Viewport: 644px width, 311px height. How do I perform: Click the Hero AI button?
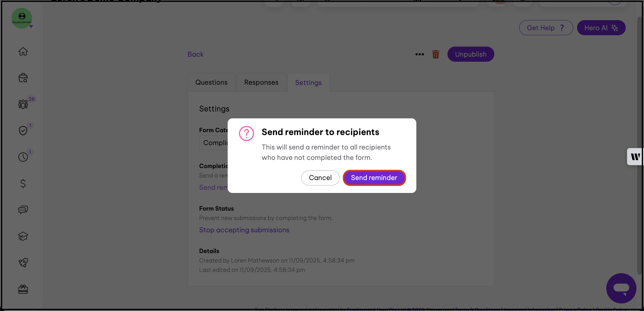[601, 28]
